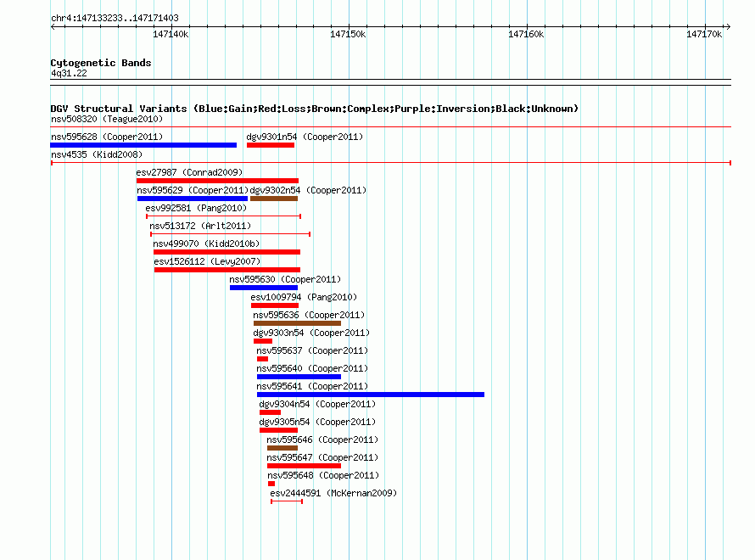Click the 147150k ruler label
The width and height of the screenshot is (755, 560).
[348, 34]
